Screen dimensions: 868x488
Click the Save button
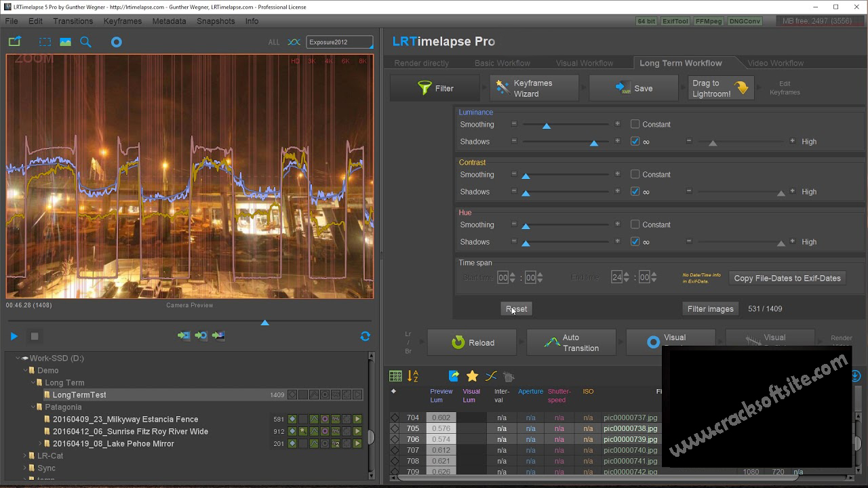633,88
